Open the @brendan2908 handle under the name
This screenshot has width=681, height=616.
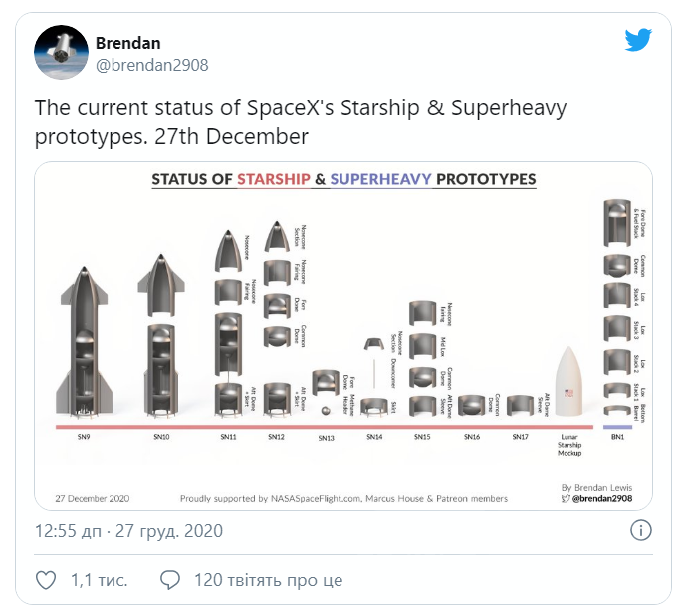[x=151, y=64]
